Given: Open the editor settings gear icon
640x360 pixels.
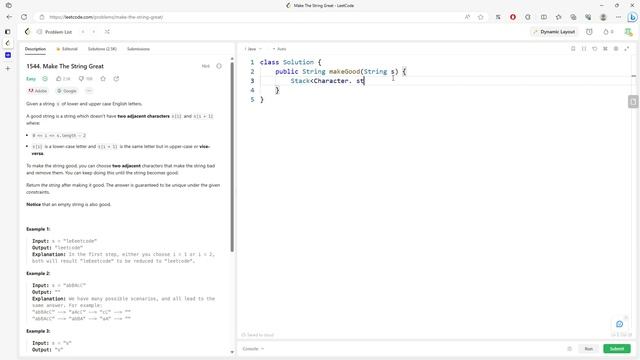Looking at the screenshot, I should tap(616, 49).
